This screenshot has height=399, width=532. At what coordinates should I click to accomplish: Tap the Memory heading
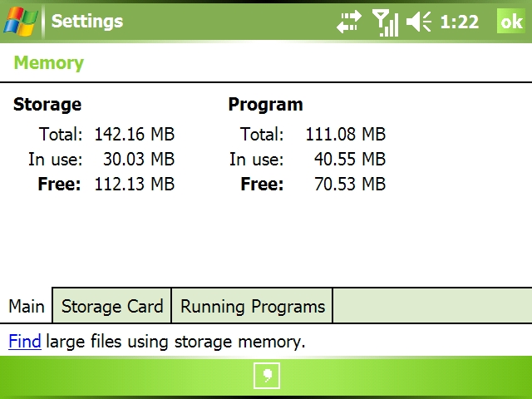[x=48, y=63]
